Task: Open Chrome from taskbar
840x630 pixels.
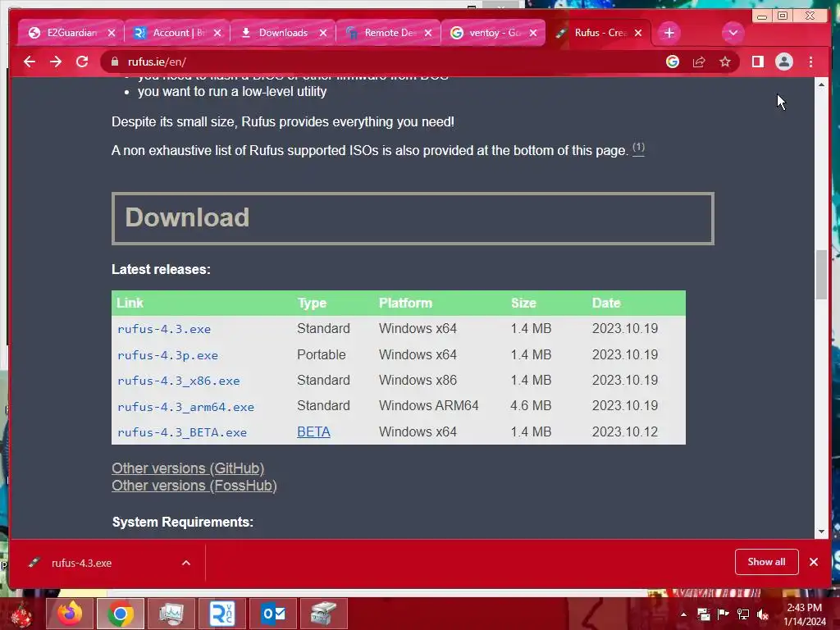Action: coord(121,614)
